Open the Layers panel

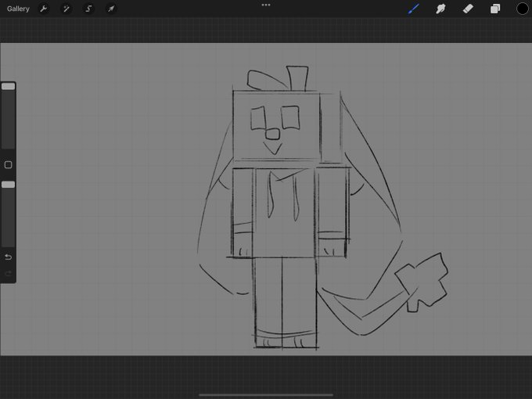[x=495, y=9]
